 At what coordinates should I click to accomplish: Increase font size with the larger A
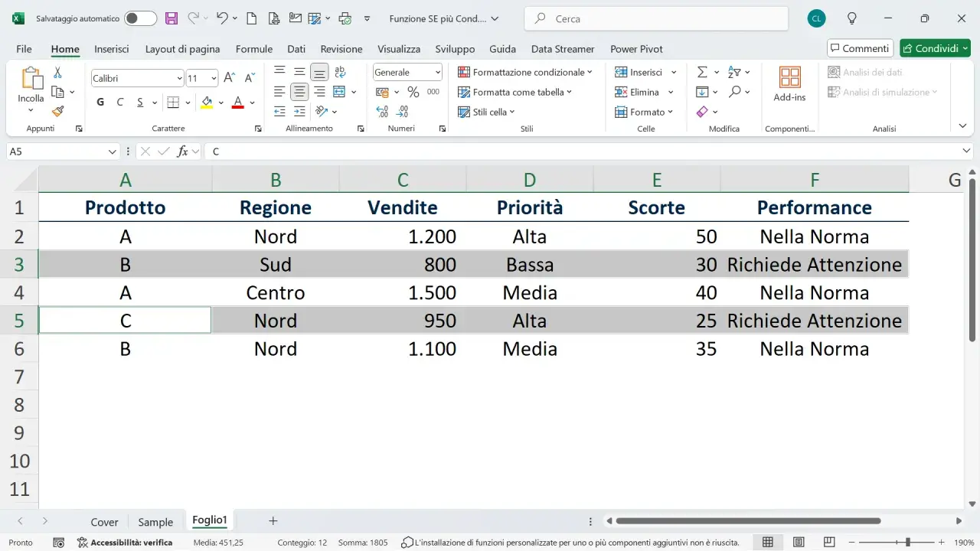(229, 77)
